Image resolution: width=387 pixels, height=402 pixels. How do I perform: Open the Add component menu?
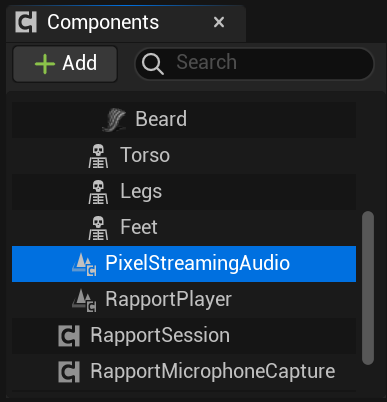(x=65, y=64)
